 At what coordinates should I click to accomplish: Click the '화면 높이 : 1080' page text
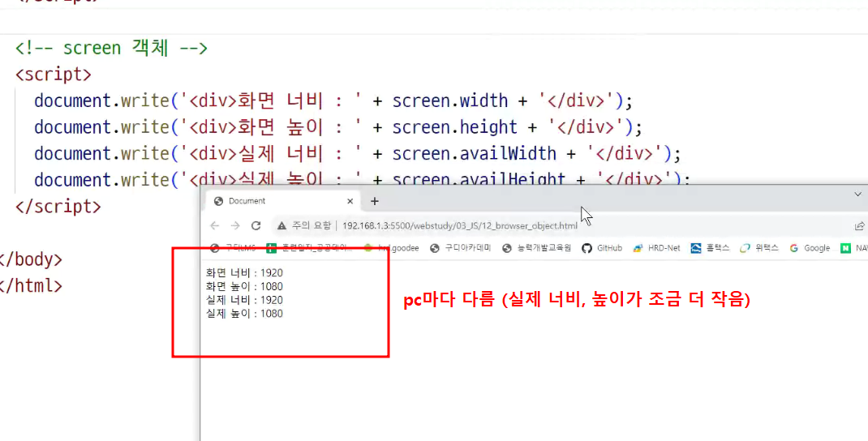pos(244,287)
